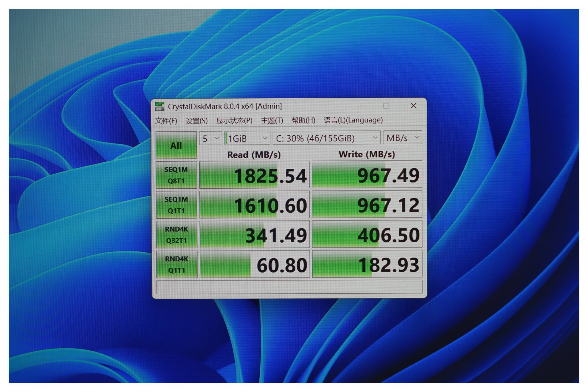Open the 文件(F) menu
Image resolution: width=588 pixels, height=392 pixels.
(x=166, y=120)
